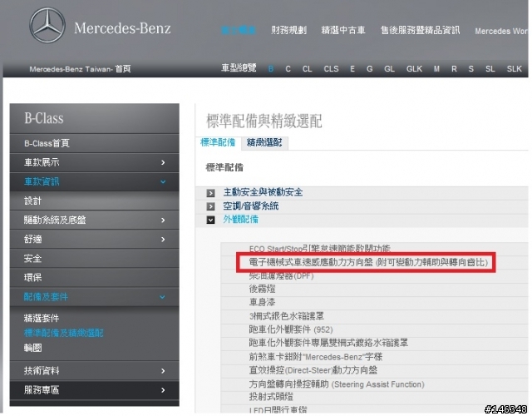This screenshot has height=416, width=532.
Task: Switch to 標準配備 tab
Action: [x=218, y=142]
